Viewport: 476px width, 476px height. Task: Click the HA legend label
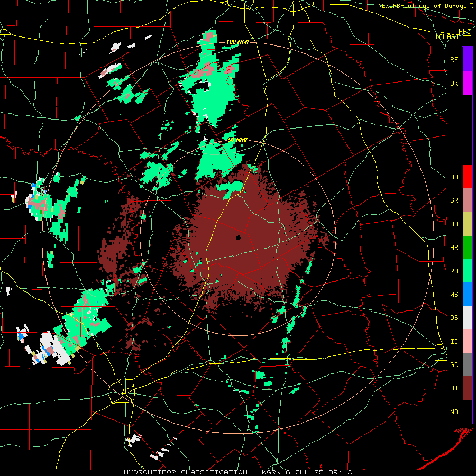(454, 177)
